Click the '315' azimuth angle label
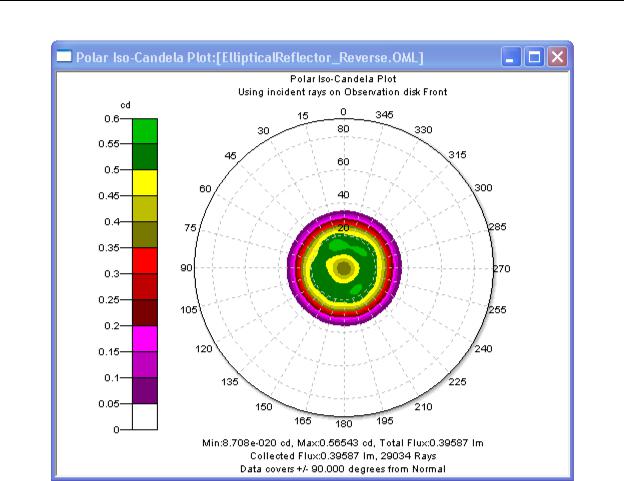The width and height of the screenshot is (624, 481). coord(457,155)
